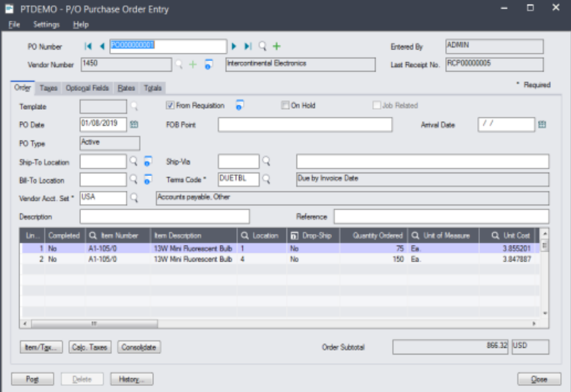The image size is (571, 392).
Task: Open Arrival Date calendar picker
Action: tap(542, 124)
